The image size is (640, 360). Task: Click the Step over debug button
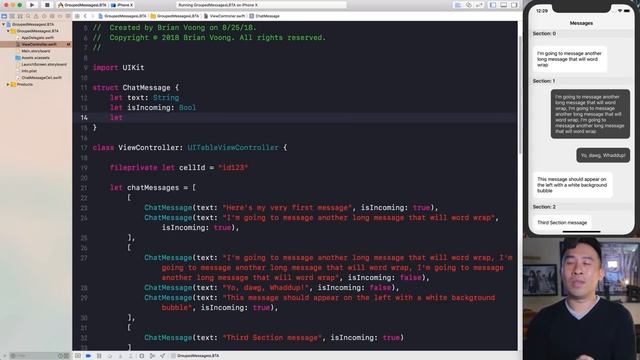click(x=109, y=356)
